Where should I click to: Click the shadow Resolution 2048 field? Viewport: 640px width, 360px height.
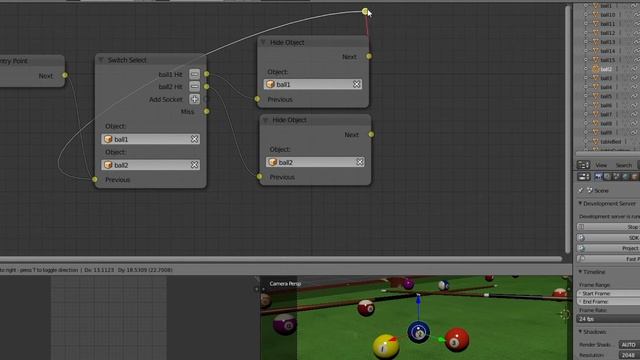coord(629,355)
